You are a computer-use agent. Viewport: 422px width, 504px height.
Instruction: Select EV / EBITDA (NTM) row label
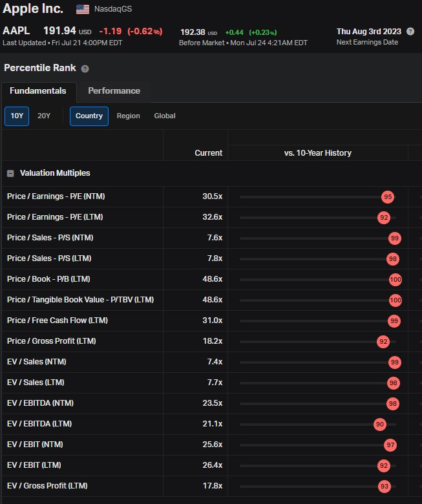pos(40,403)
